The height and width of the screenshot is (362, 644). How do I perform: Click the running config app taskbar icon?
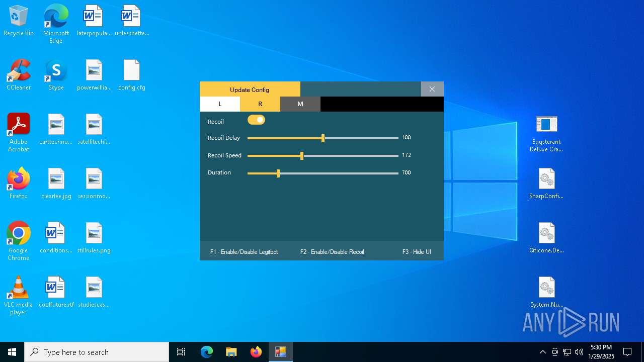(x=281, y=352)
